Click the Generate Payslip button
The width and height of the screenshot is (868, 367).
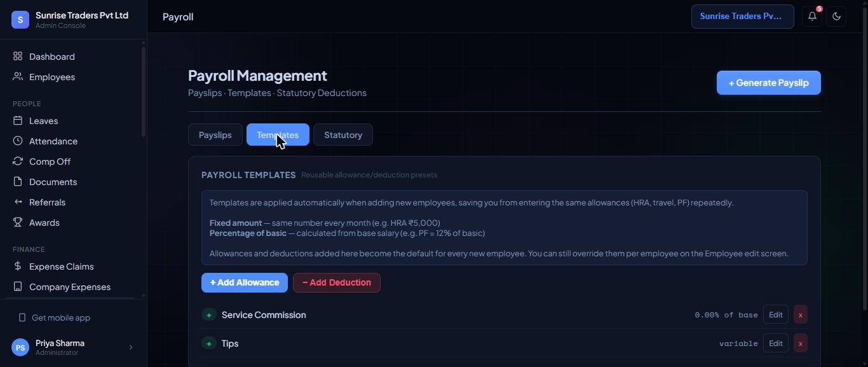(769, 83)
